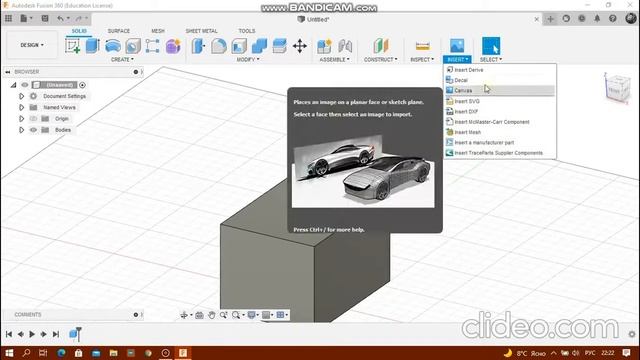Open the Design workspace dropdown
This screenshot has height=360, width=640.
tap(32, 45)
